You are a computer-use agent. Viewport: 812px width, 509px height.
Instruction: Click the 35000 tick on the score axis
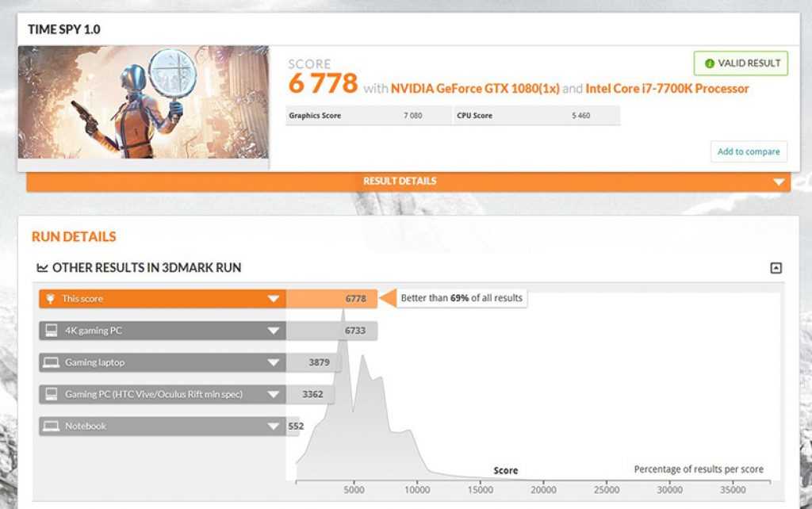[733, 489]
